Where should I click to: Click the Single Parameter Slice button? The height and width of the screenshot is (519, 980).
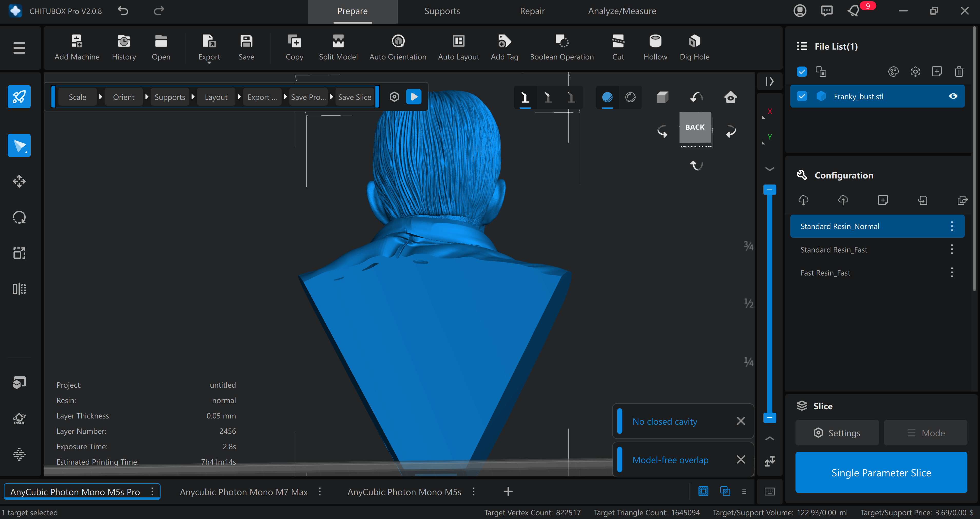coord(881,473)
